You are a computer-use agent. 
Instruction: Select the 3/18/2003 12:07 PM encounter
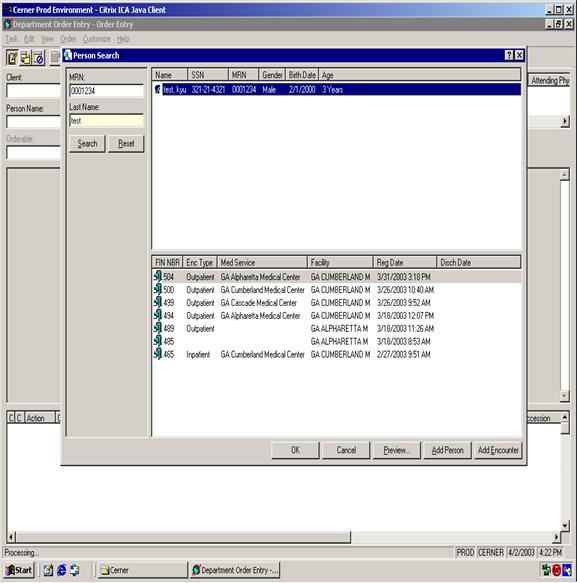tap(337, 315)
